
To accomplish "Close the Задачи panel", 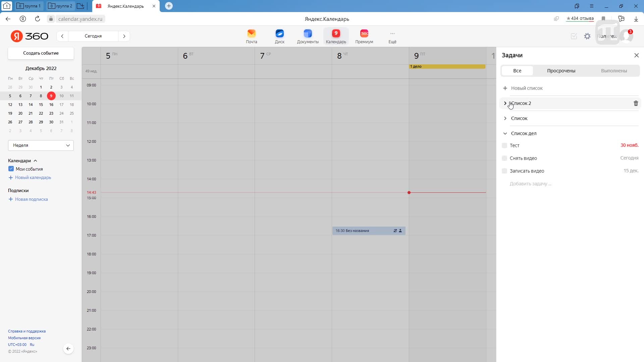I will coord(636,55).
